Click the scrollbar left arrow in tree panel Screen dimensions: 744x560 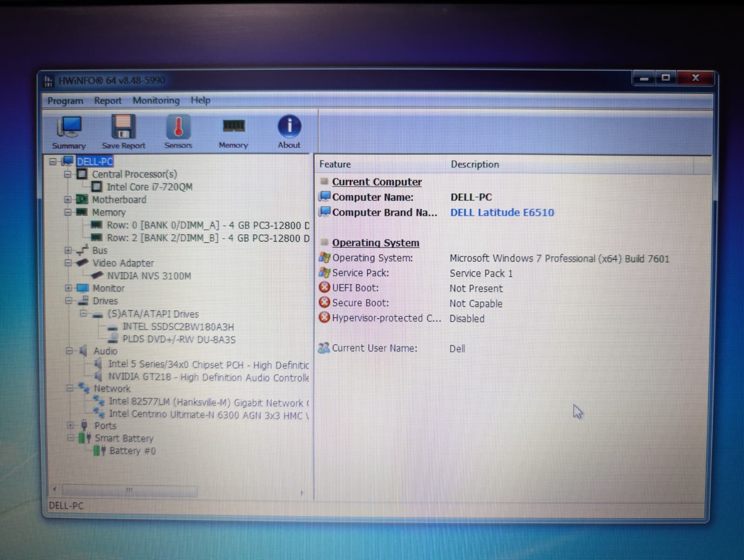click(x=55, y=489)
